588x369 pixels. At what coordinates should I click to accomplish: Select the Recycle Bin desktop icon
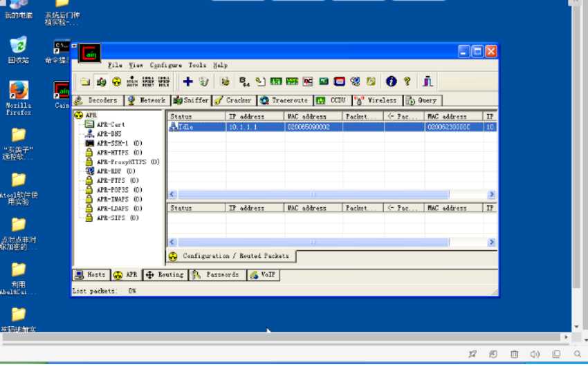(19, 50)
